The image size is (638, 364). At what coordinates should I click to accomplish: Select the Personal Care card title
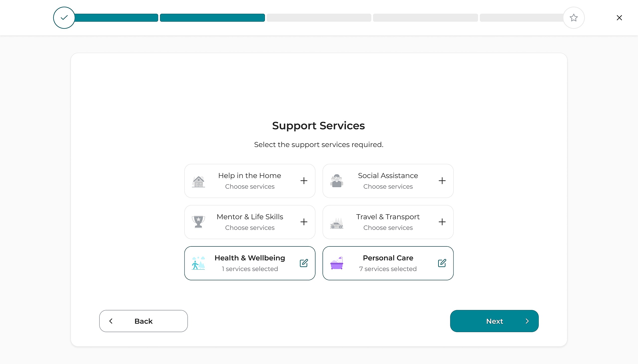click(388, 258)
